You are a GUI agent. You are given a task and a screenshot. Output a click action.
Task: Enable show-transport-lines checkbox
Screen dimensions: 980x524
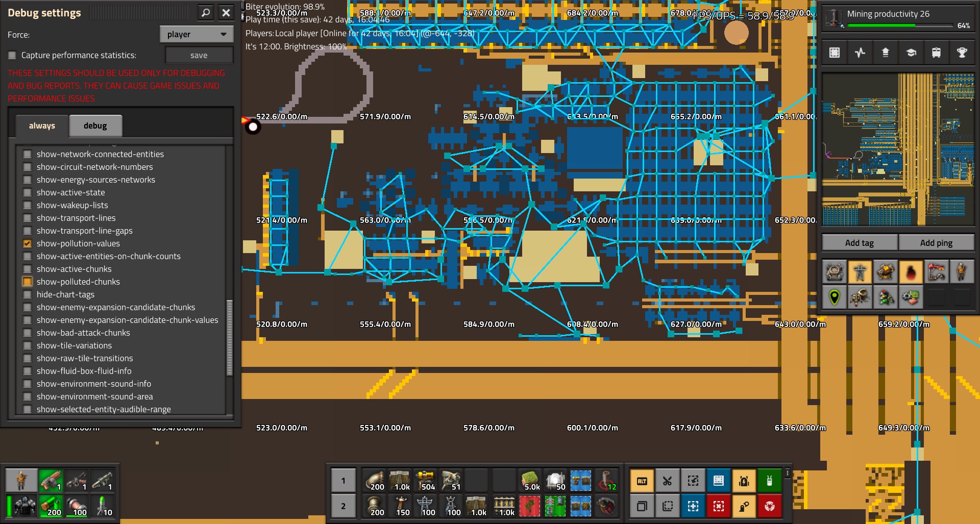pyautogui.click(x=27, y=218)
